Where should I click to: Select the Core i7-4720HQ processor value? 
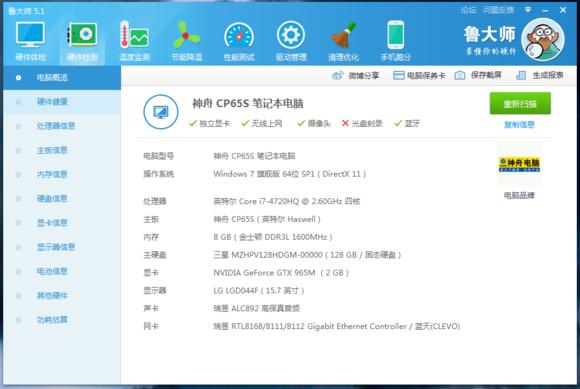tap(286, 201)
